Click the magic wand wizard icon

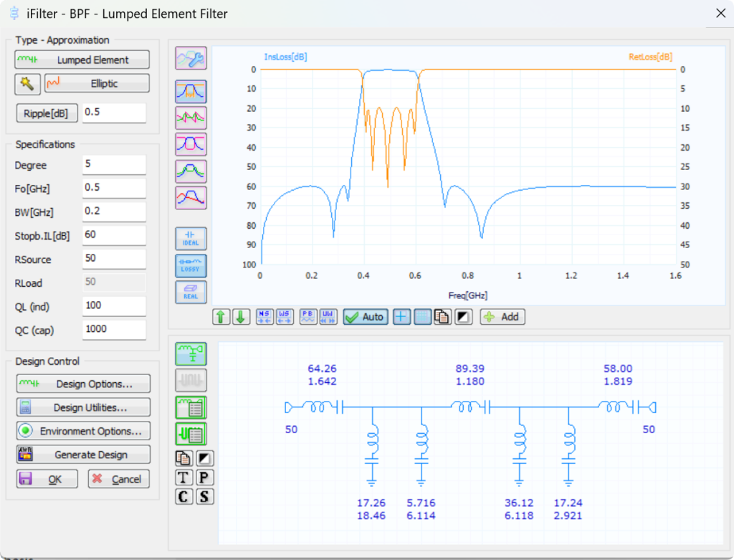(x=27, y=84)
